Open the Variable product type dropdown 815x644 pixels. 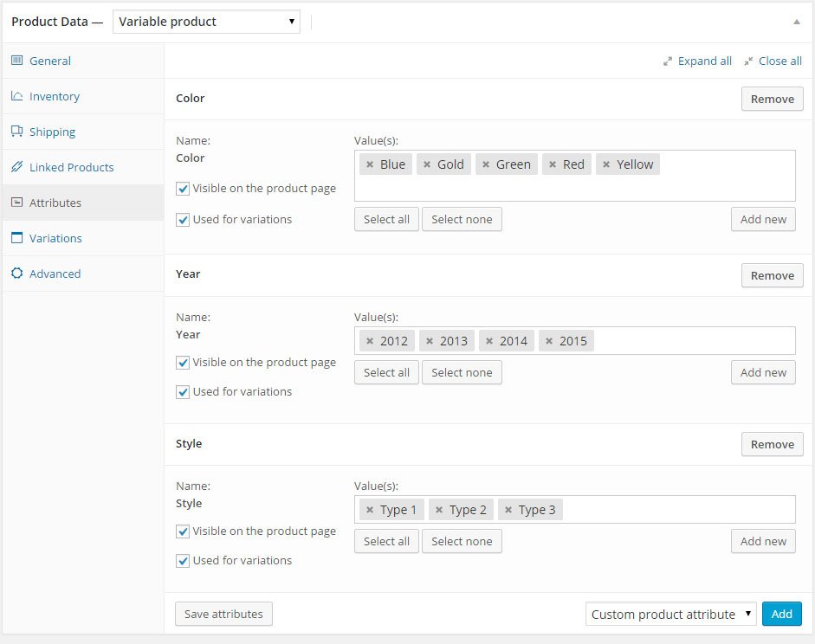pyautogui.click(x=206, y=22)
